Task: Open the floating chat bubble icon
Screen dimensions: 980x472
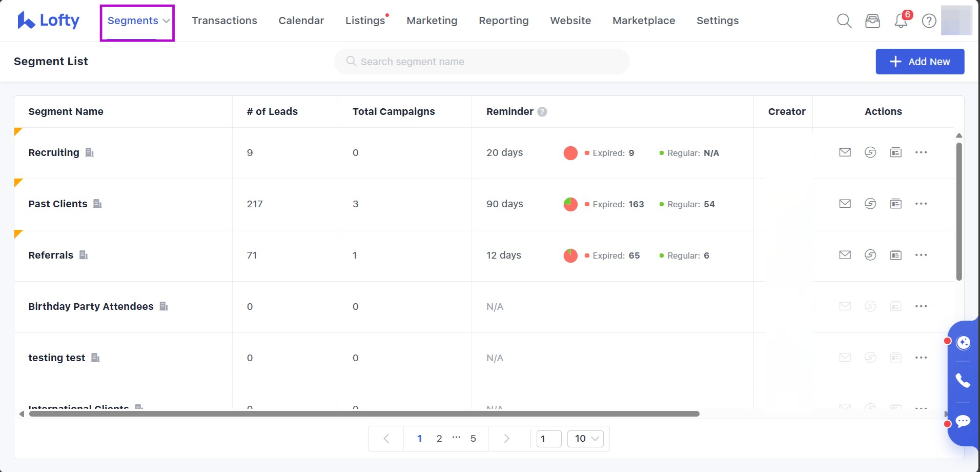Action: click(963, 421)
